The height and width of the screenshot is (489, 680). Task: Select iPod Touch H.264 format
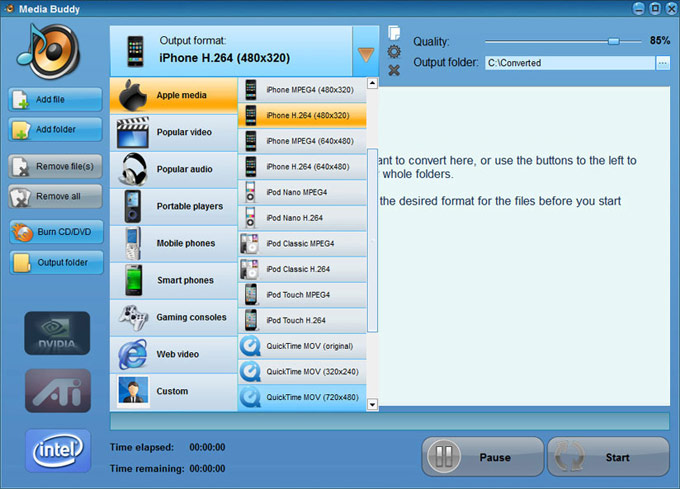coord(302,320)
